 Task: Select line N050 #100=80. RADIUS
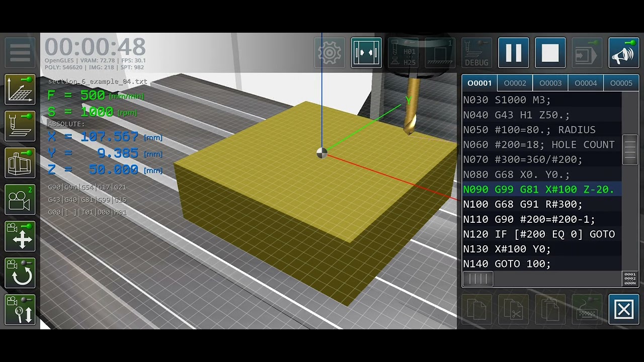click(542, 130)
